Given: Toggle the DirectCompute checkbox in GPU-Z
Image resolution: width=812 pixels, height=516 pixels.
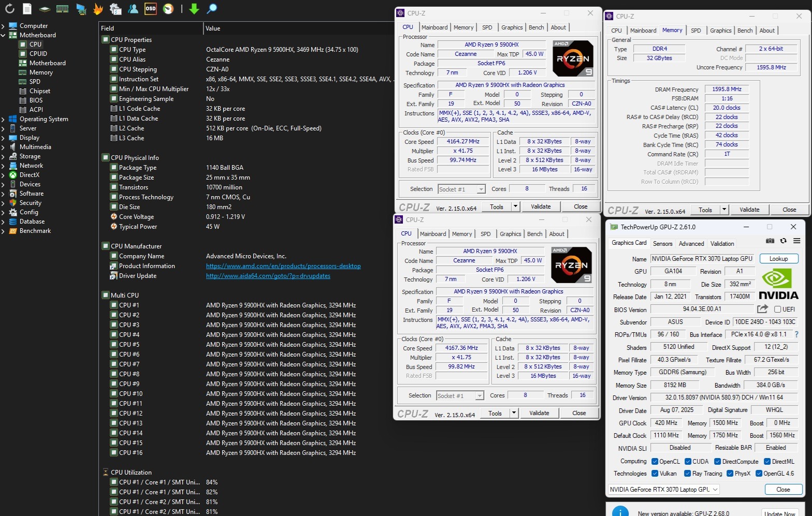Looking at the screenshot, I should coord(718,462).
